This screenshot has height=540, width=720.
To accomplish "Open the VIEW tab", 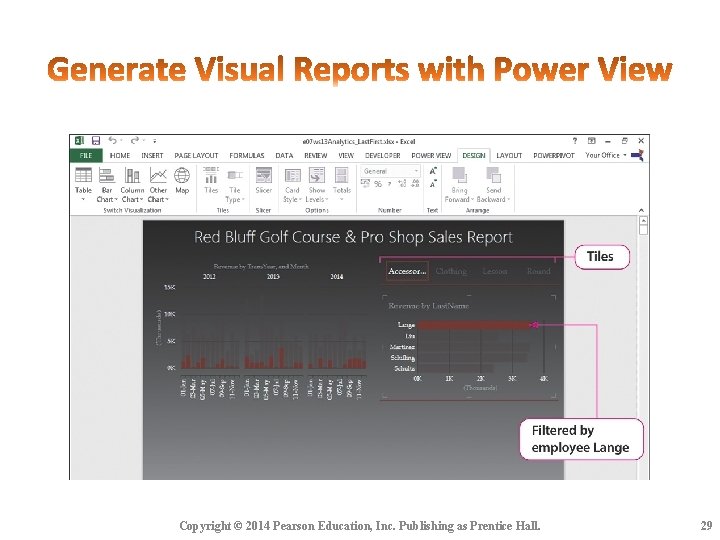I will 346,156.
